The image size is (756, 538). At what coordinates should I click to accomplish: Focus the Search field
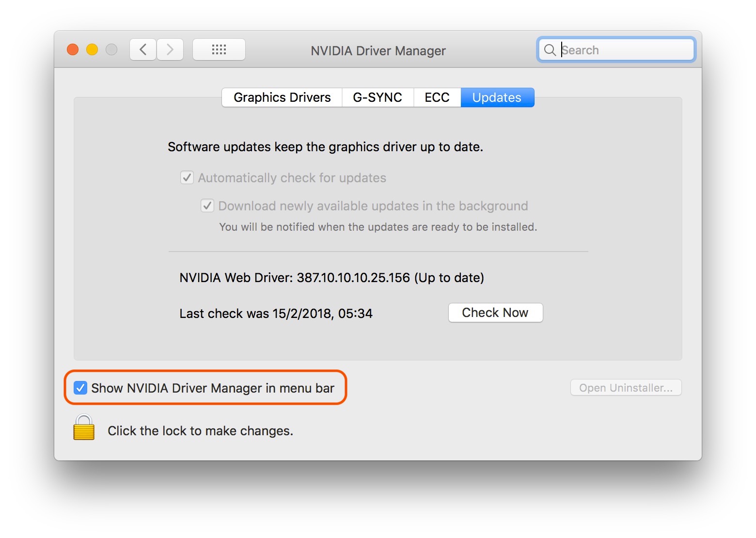(616, 50)
